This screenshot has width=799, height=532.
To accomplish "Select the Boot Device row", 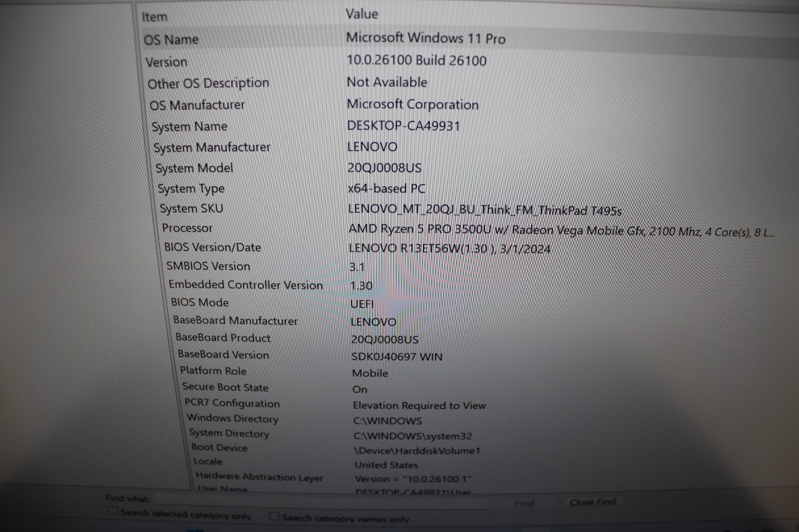I will tap(219, 448).
